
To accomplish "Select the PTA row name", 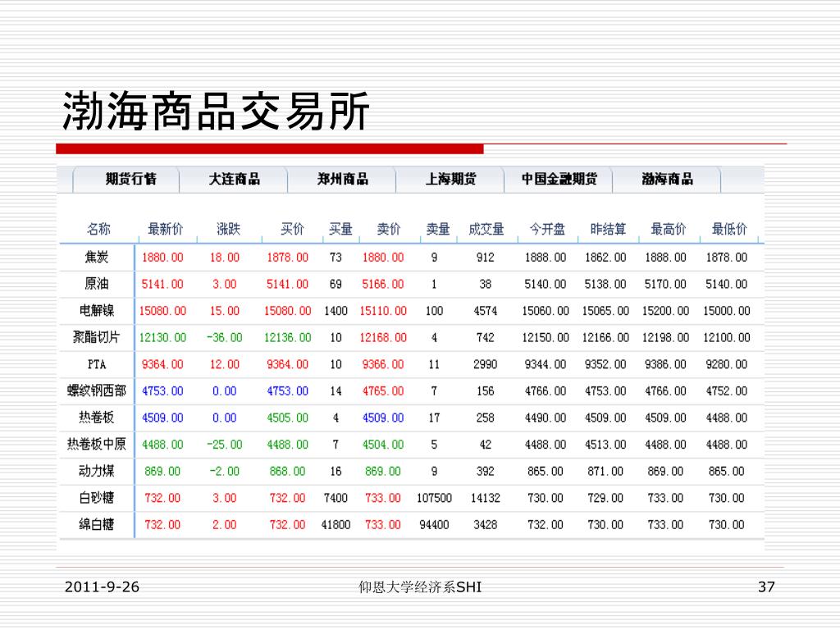I will click(x=97, y=364).
